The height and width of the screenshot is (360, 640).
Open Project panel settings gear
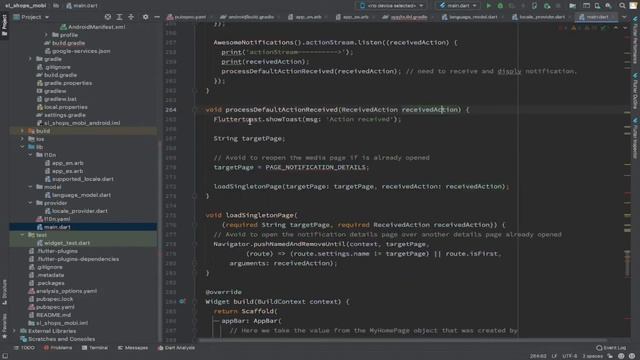pos(145,17)
